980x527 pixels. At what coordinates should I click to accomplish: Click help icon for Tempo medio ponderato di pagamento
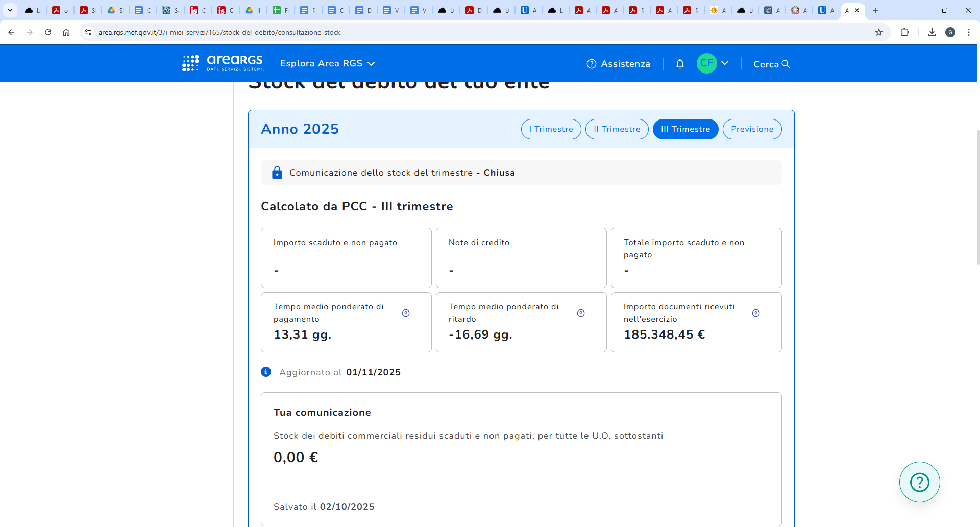406,313
